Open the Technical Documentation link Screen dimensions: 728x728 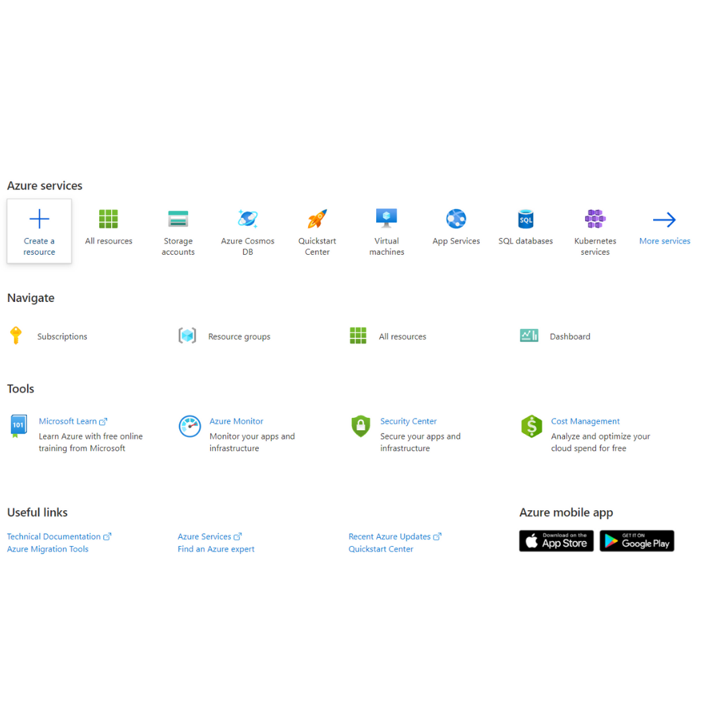pos(54,537)
